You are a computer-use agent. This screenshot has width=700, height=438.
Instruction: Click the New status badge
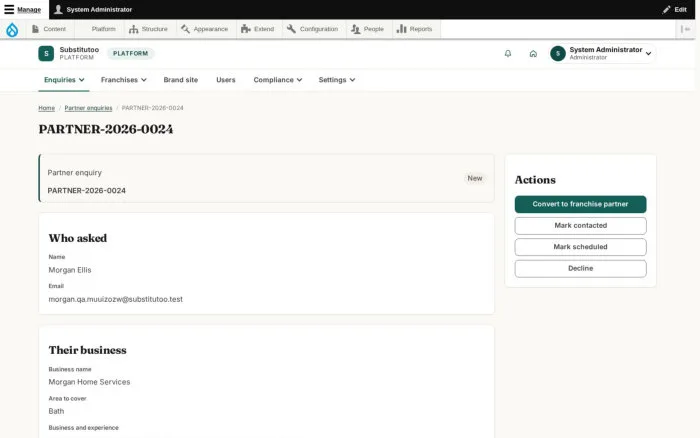click(x=475, y=179)
